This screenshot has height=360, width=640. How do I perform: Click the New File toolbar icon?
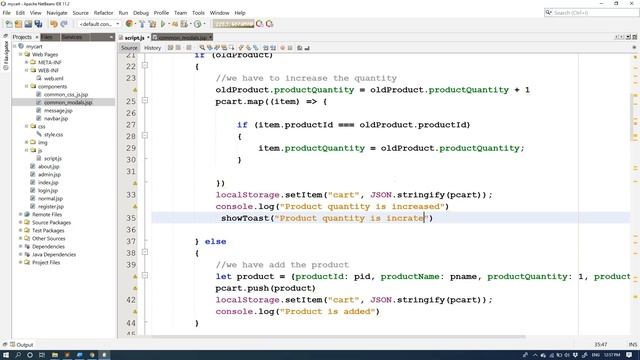9,24
